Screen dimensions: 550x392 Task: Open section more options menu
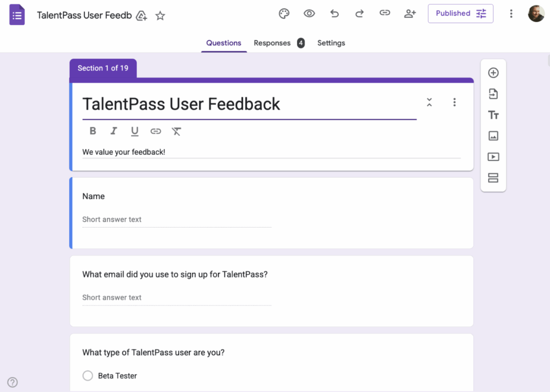click(x=454, y=103)
